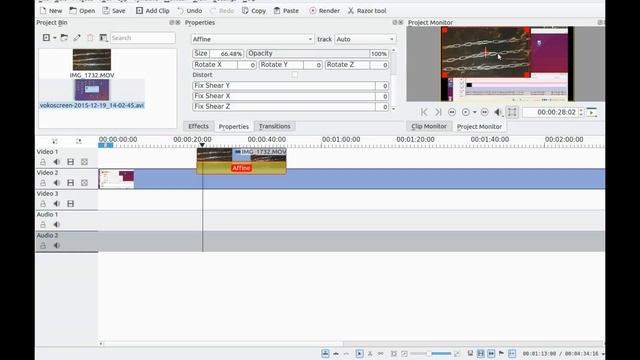Screen dimensions: 640x360
Task: Click the selection tool arrow icon in status bar
Action: 359,353
